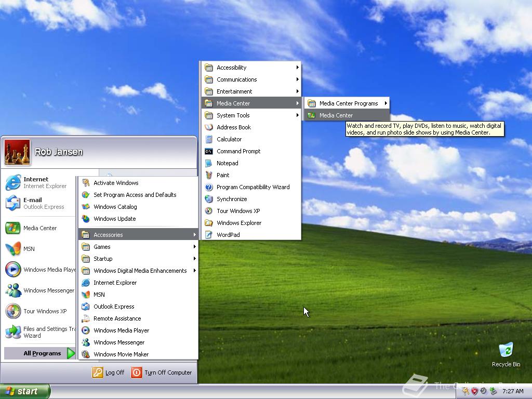Click the green Start button

25,392
